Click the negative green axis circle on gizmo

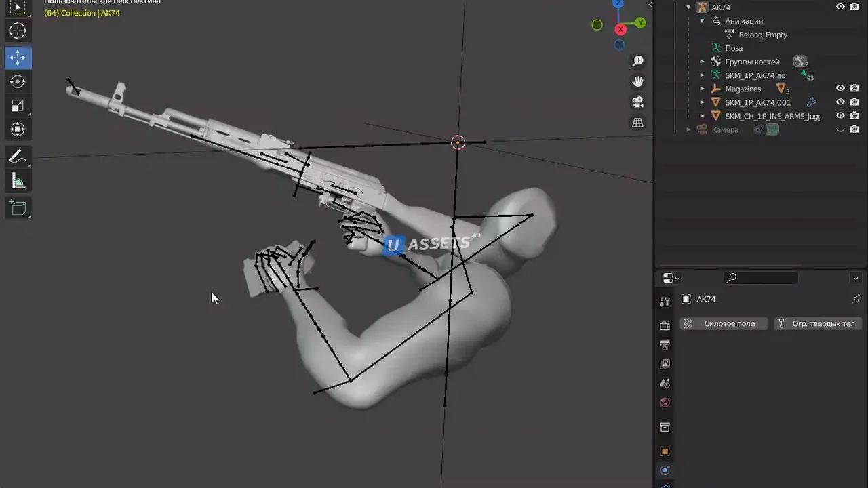click(x=597, y=25)
